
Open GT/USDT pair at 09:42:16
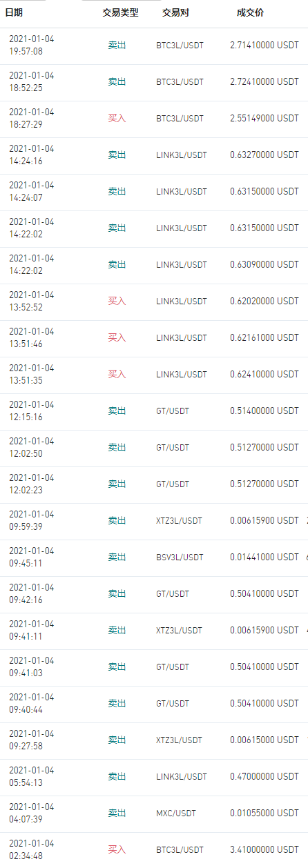(x=173, y=593)
